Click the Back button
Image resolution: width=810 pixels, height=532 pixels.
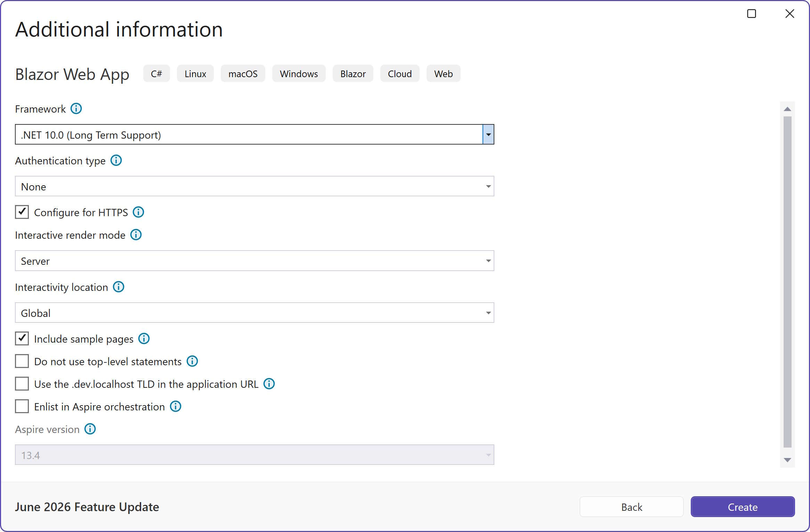coord(632,507)
